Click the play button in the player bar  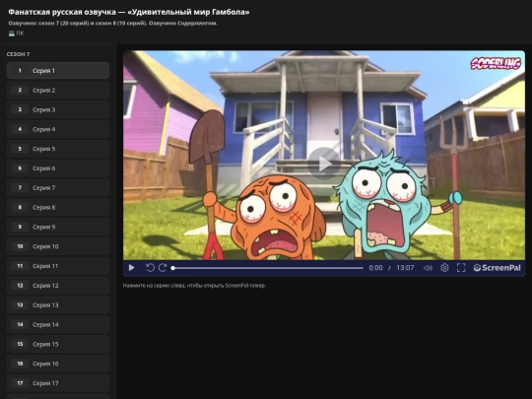(x=132, y=268)
